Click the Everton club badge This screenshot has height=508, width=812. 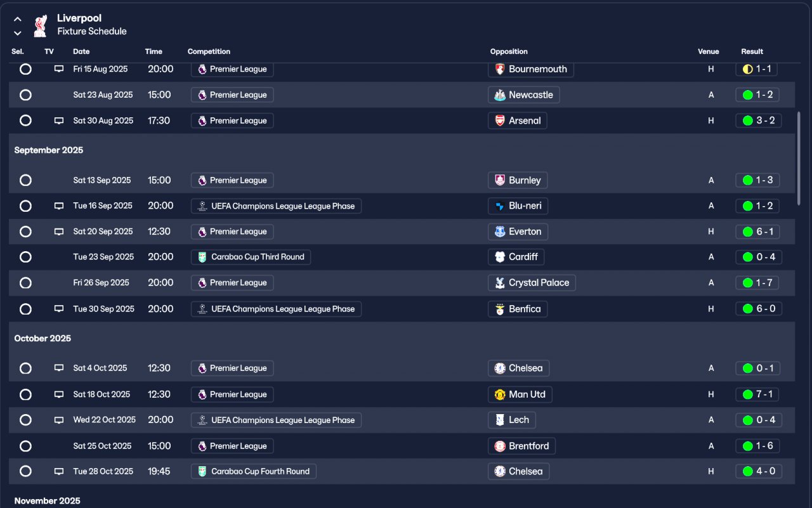500,231
